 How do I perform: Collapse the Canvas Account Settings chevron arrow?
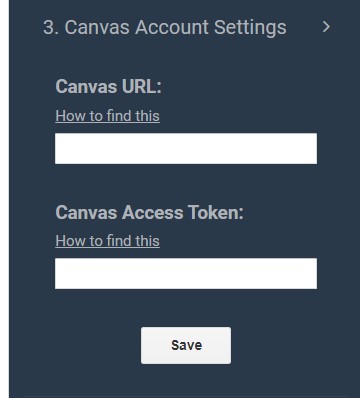click(326, 27)
